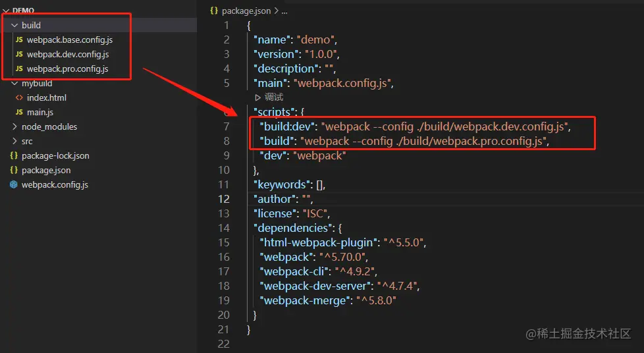
Task: Click JS icon of webpack.pro.config.js
Action: pyautogui.click(x=19, y=68)
